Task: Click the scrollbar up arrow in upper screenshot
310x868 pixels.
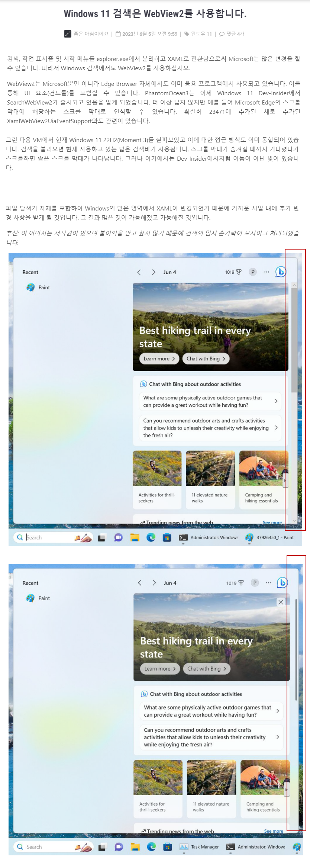Action: tap(294, 285)
